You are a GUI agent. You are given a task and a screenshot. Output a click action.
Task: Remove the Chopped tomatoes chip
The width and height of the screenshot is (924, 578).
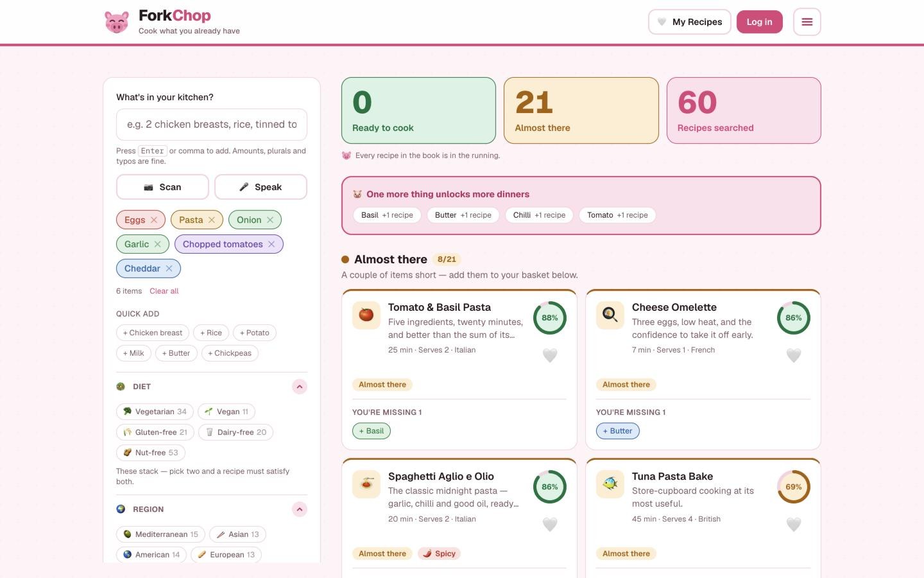coord(271,244)
